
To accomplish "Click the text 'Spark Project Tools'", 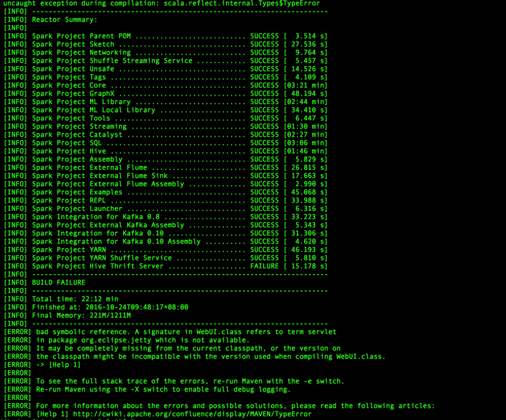I will 71,119.
